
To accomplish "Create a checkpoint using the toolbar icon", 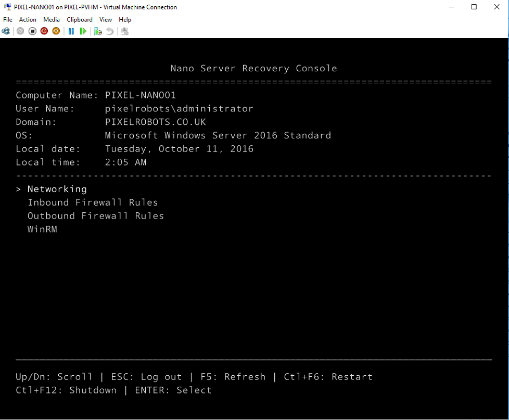I will (98, 31).
